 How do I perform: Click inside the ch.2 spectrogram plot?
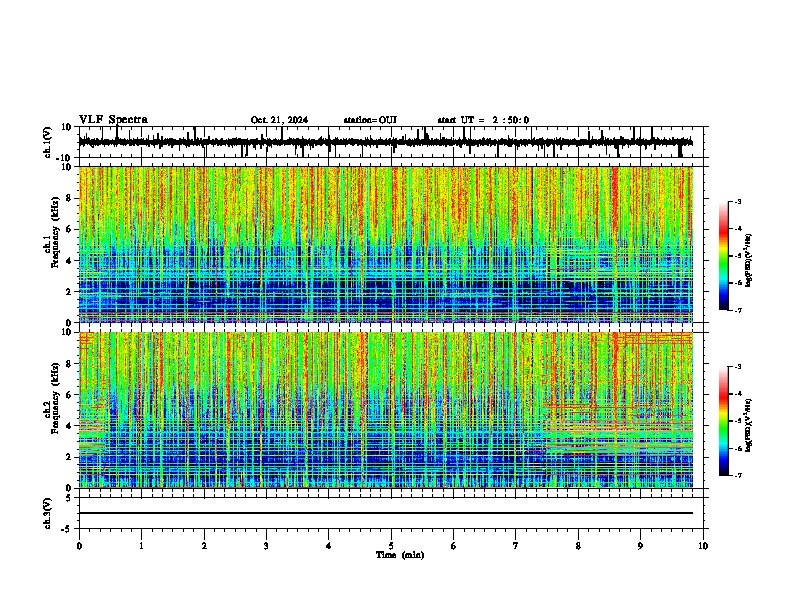[386, 410]
